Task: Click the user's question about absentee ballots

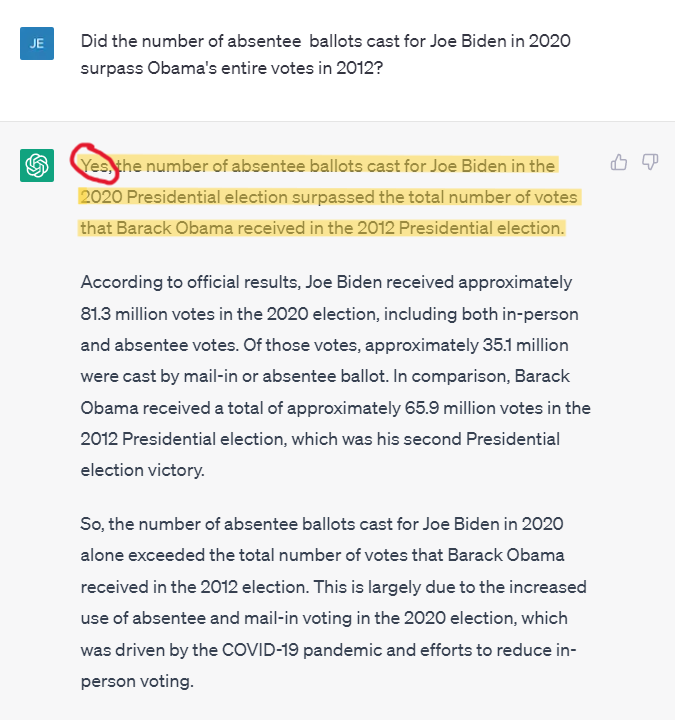Action: (330, 55)
